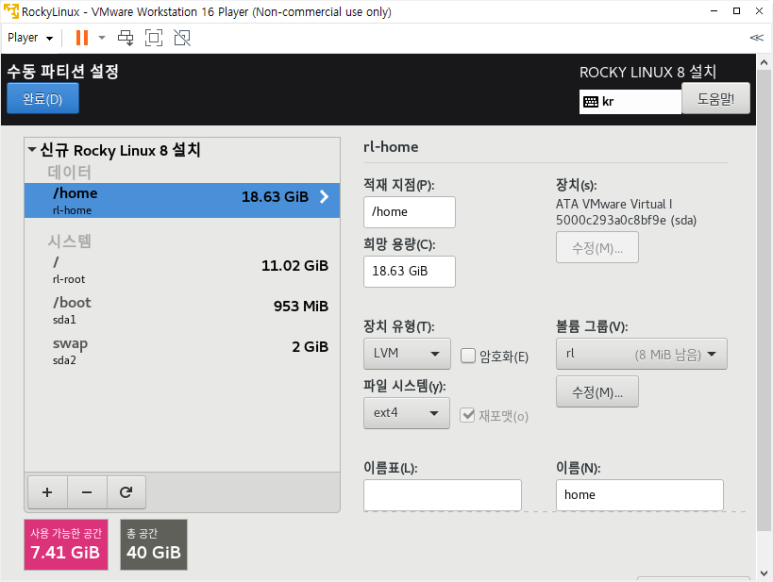The width and height of the screenshot is (773, 582).
Task: Select the /home rl-home partition row
Action: click(182, 201)
